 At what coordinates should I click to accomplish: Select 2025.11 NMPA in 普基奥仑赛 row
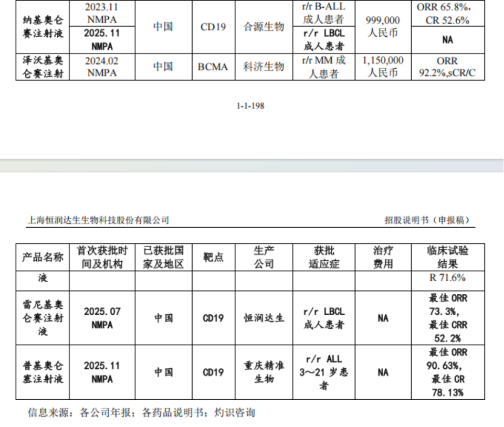pyautogui.click(x=102, y=372)
